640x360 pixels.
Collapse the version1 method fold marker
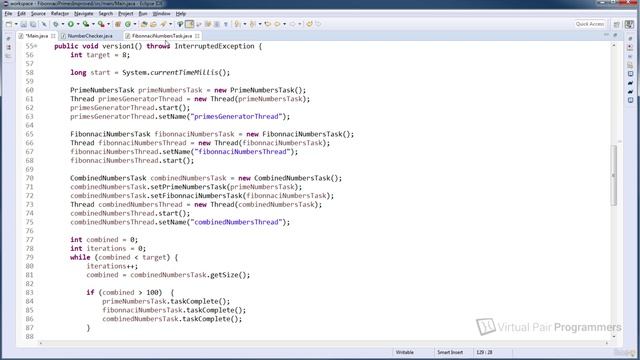36,46
